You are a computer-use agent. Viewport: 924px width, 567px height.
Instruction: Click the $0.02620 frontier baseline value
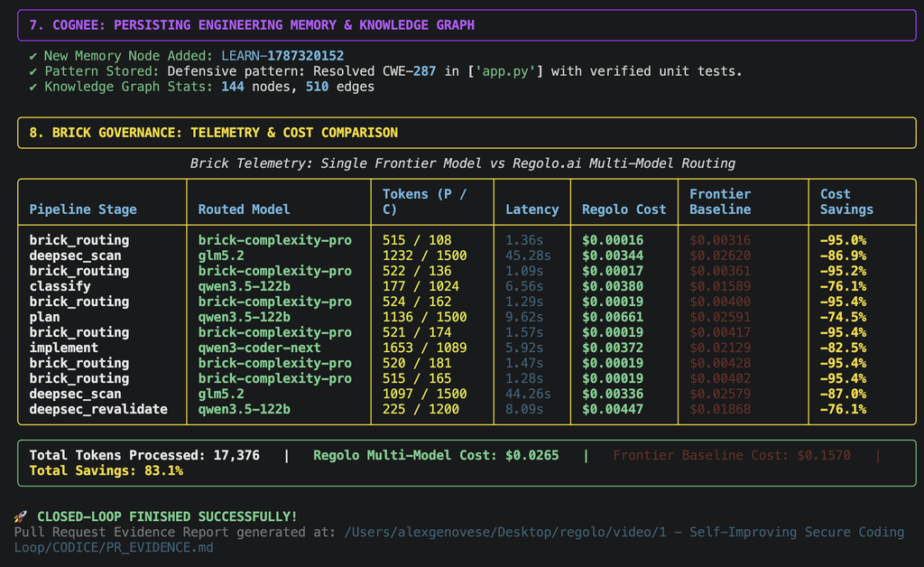(720, 256)
